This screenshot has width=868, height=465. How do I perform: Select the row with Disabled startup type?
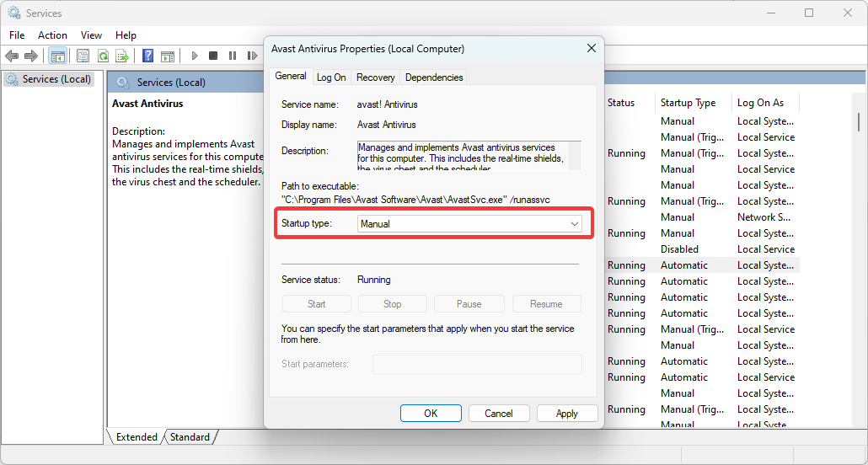[702, 249]
